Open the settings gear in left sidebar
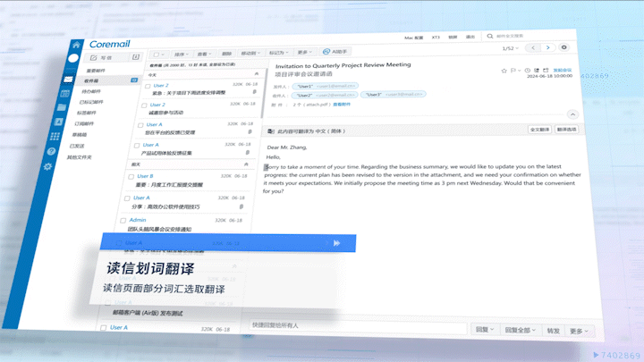This screenshot has height=362, width=644. click(x=49, y=166)
